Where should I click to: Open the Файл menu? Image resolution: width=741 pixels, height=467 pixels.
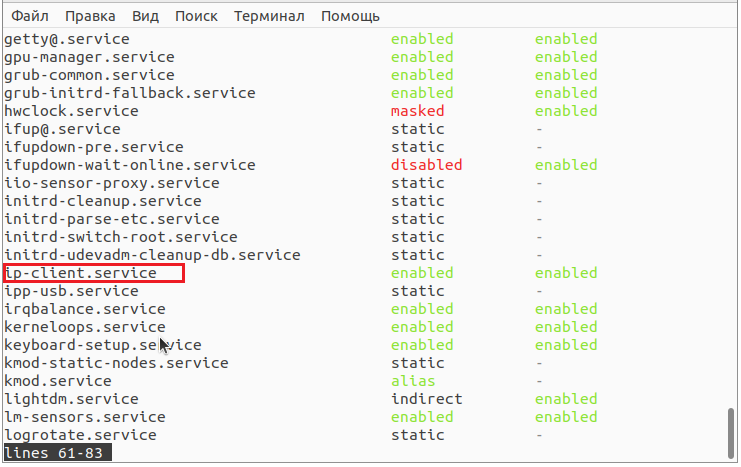click(x=31, y=17)
